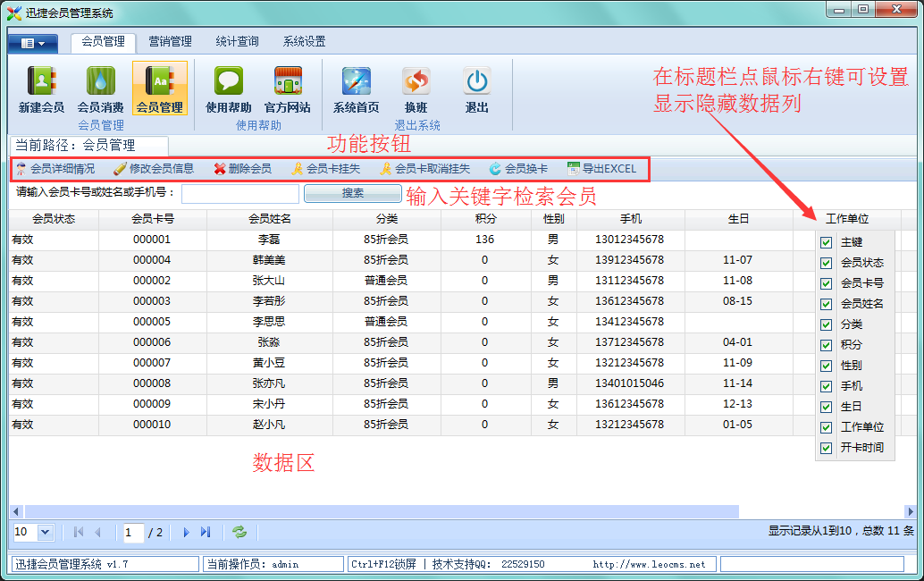Image resolution: width=924 pixels, height=581 pixels.
Task: Click the 新建会员 (new member) icon
Action: (x=41, y=81)
